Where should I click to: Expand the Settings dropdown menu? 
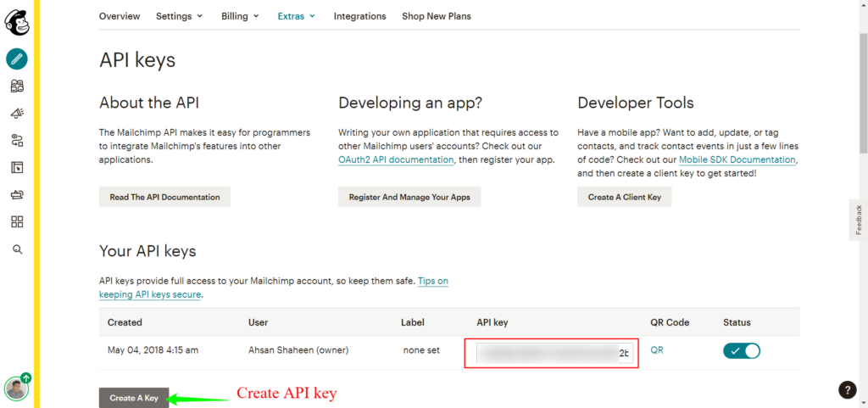tap(179, 16)
